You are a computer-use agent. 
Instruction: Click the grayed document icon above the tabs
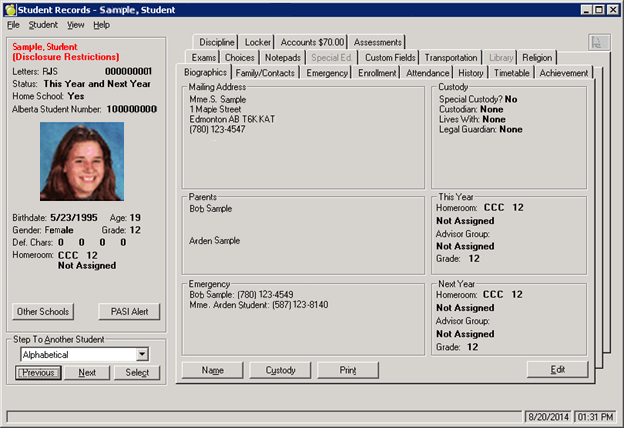click(599, 43)
